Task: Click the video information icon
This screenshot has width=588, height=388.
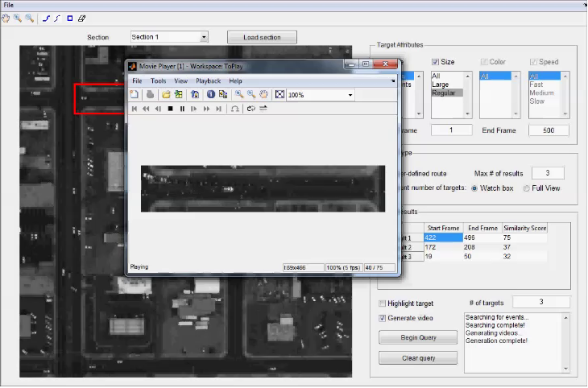Action: [210, 94]
